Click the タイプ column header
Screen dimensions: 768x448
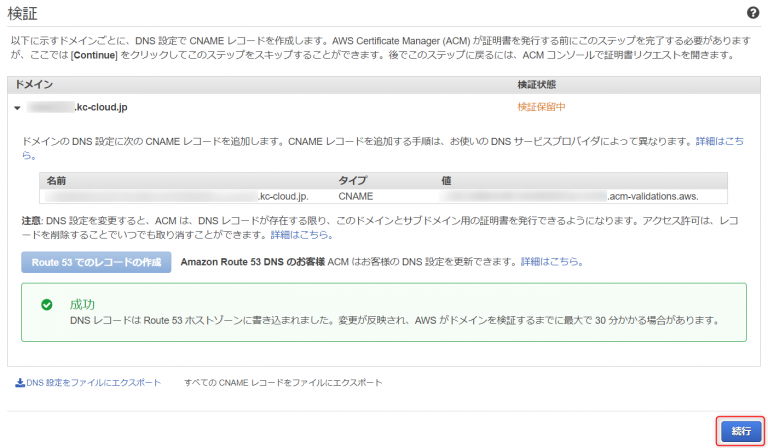pyautogui.click(x=353, y=181)
